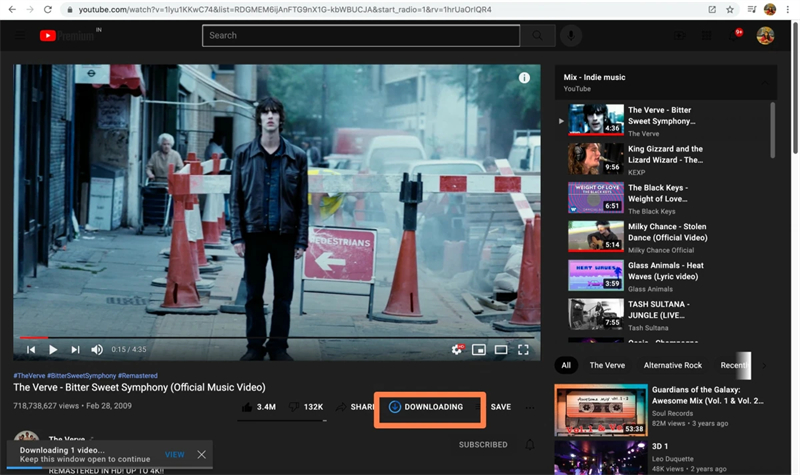Open more actions ellipsis under video
Image resolution: width=800 pixels, height=475 pixels.
click(x=530, y=407)
